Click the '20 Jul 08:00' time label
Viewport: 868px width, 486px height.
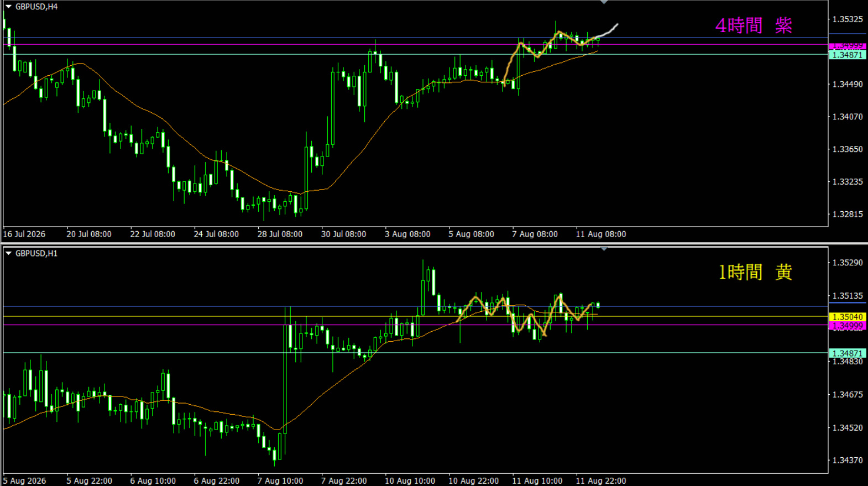click(89, 234)
